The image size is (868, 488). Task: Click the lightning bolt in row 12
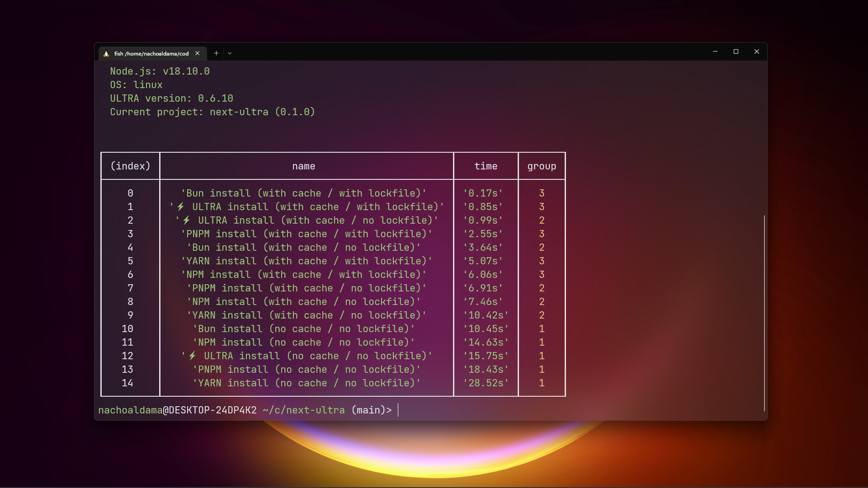192,356
